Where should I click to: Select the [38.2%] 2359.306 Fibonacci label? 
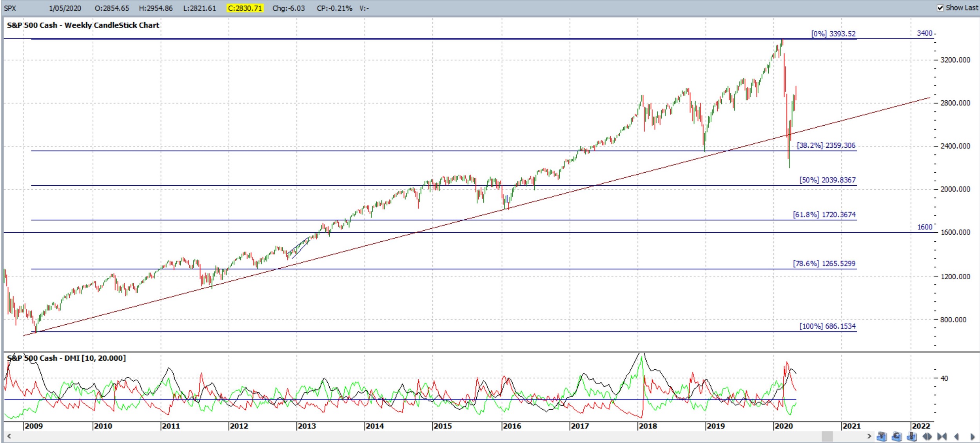pyautogui.click(x=826, y=146)
